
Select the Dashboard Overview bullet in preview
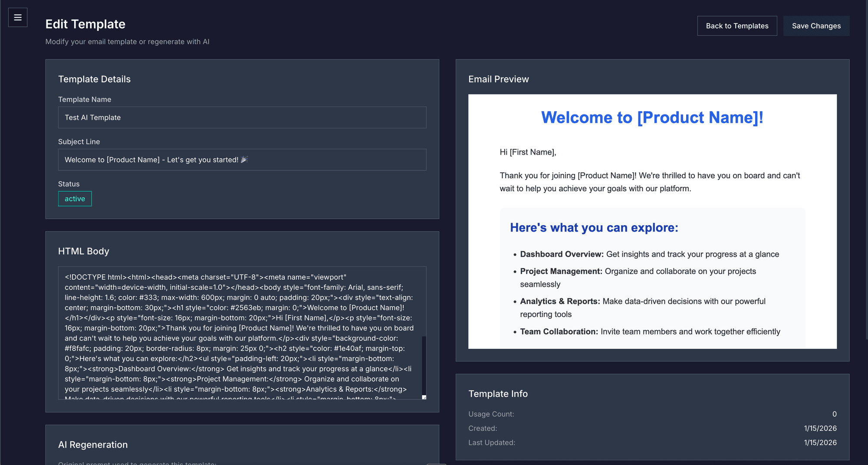point(648,254)
